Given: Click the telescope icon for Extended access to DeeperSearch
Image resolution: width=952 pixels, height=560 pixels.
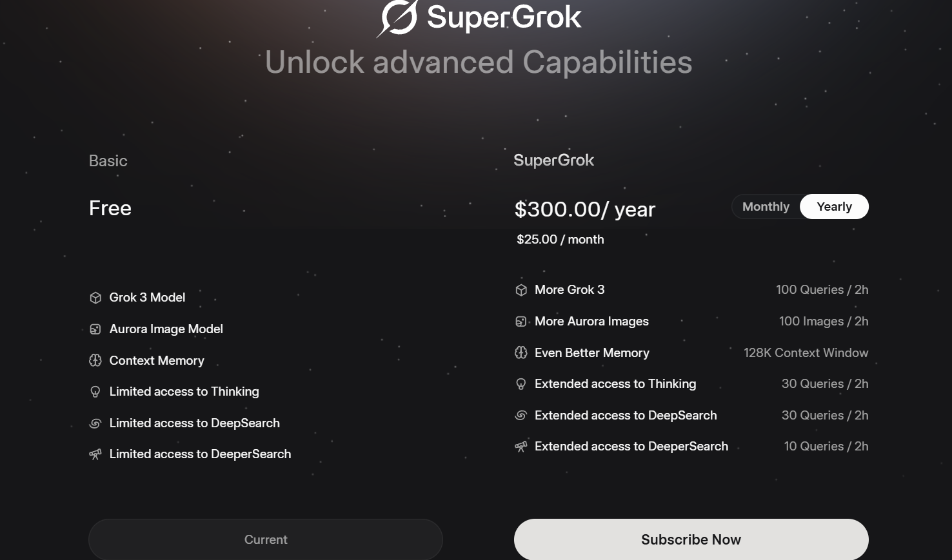Looking at the screenshot, I should pyautogui.click(x=521, y=447).
